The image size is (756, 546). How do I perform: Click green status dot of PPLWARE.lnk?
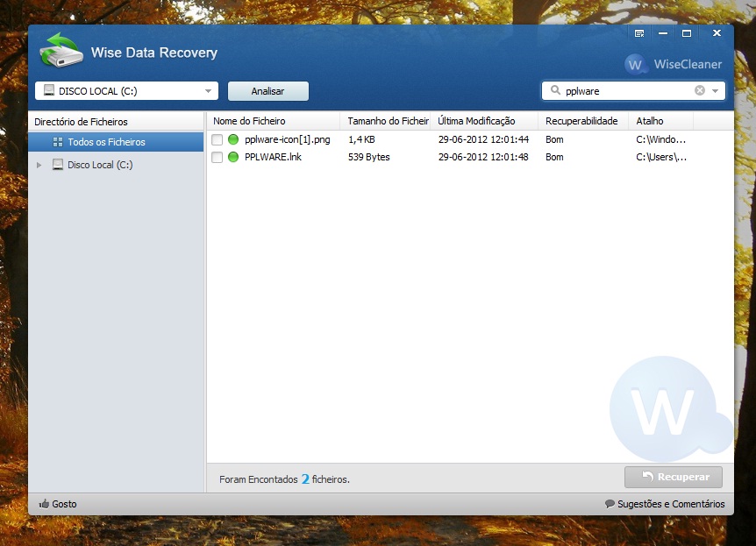[233, 157]
